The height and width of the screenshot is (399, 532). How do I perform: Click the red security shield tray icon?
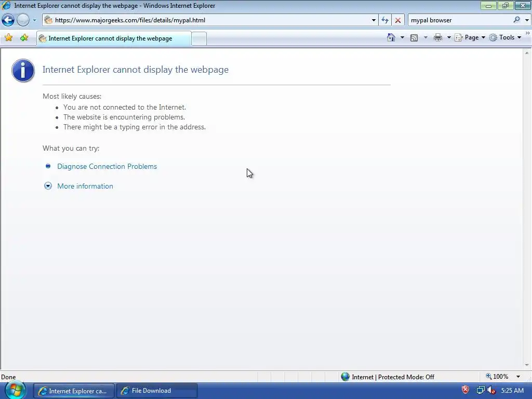[x=465, y=390]
